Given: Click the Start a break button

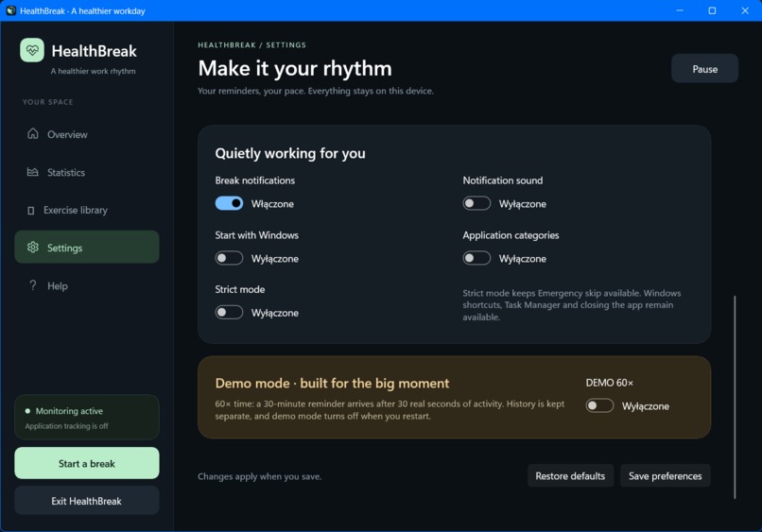Looking at the screenshot, I should 87,463.
